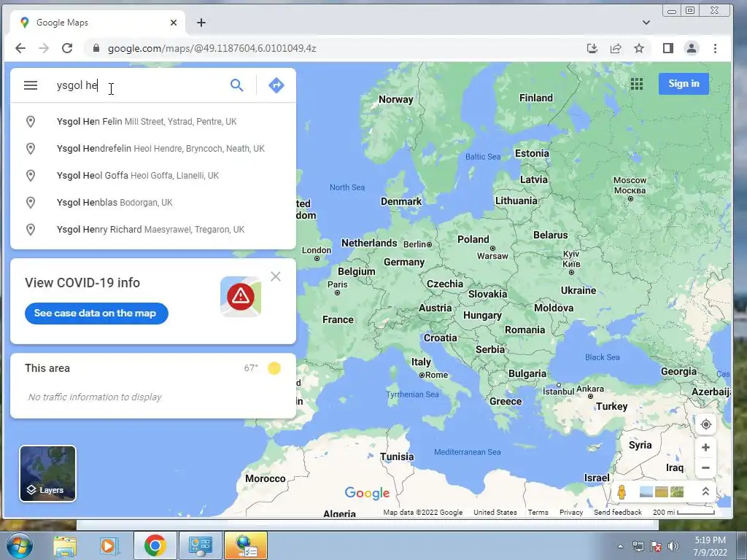Screen dimensions: 747x560
Task: Open the Privacy link
Action: [x=571, y=513]
